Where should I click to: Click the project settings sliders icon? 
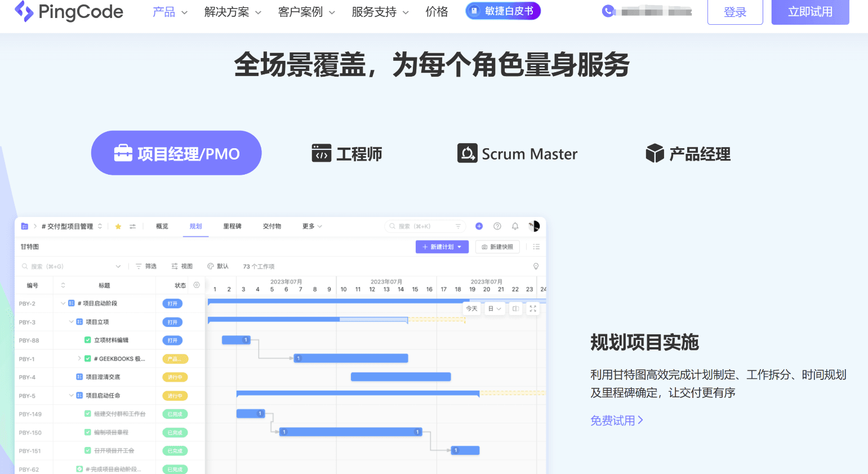pyautogui.click(x=133, y=227)
